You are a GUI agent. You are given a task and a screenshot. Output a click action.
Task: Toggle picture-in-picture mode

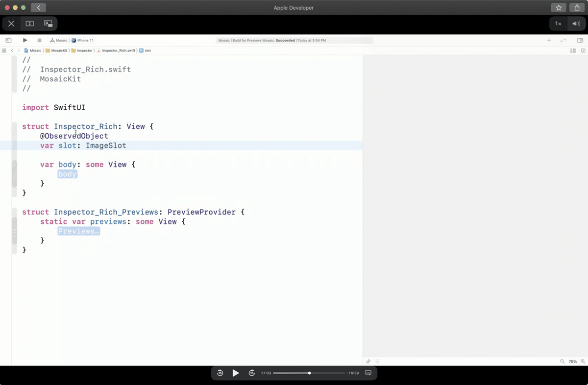(x=48, y=24)
